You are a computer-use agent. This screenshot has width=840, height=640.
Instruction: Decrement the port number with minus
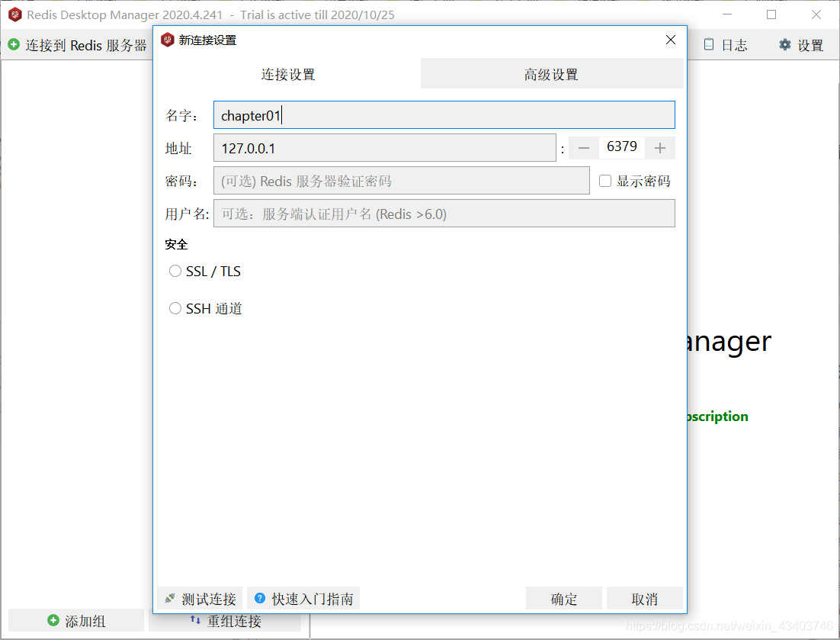click(x=583, y=147)
